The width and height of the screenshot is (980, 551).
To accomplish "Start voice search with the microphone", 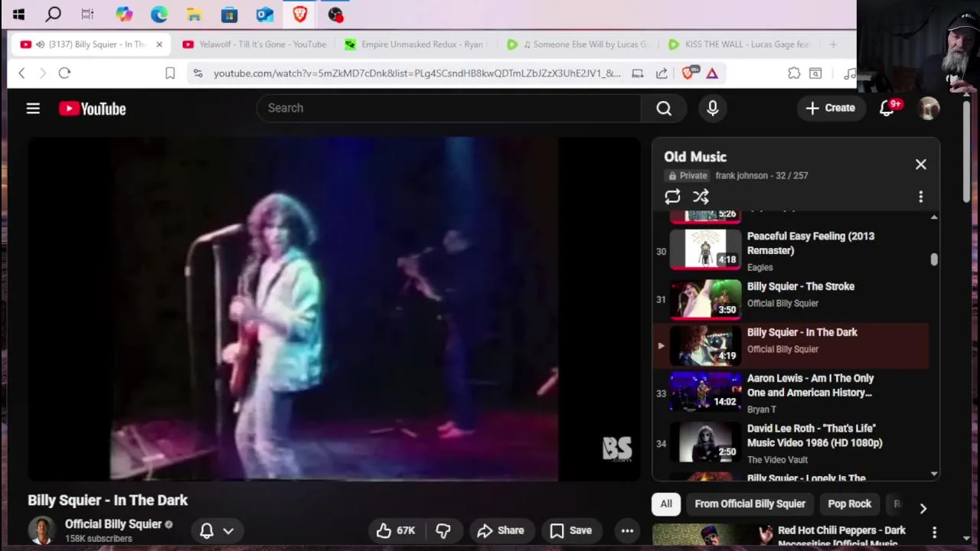I will tap(713, 109).
